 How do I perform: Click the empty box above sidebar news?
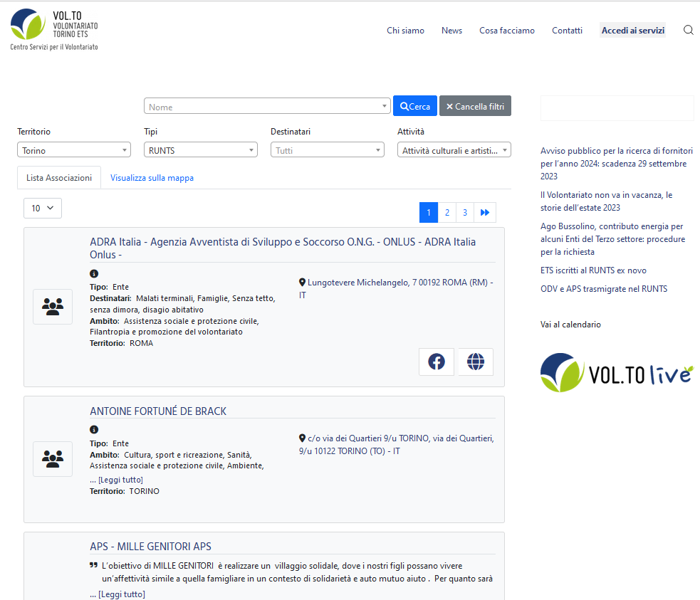pyautogui.click(x=617, y=108)
